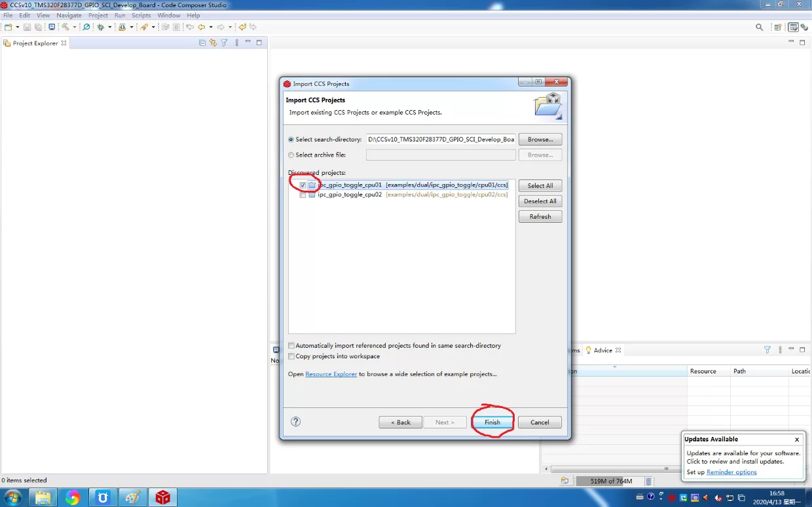This screenshot has height=507, width=812.
Task: Click the Select All button
Action: coord(540,186)
